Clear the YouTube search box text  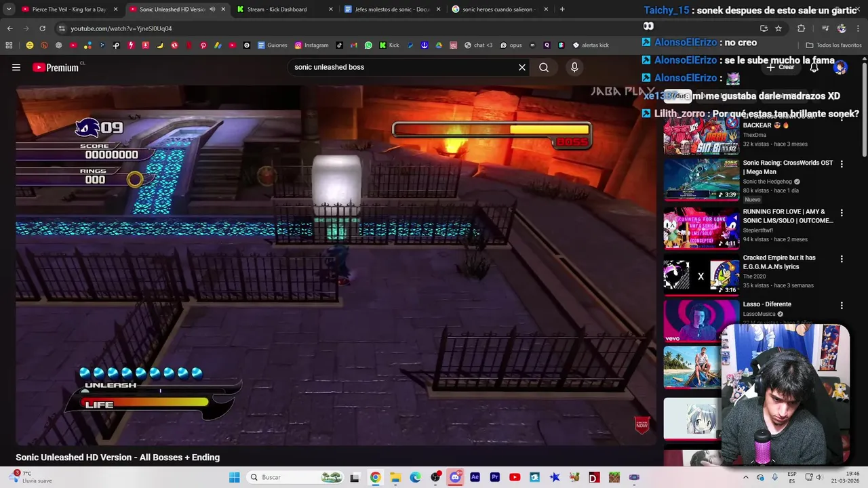pos(522,67)
